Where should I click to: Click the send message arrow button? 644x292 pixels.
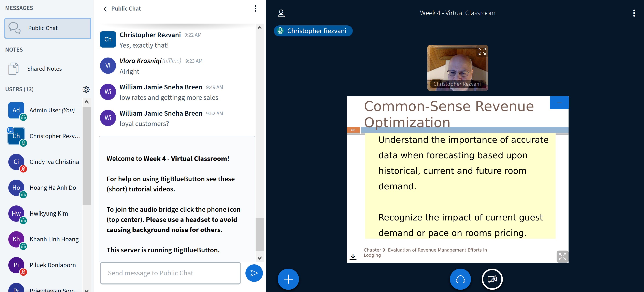[x=254, y=273]
